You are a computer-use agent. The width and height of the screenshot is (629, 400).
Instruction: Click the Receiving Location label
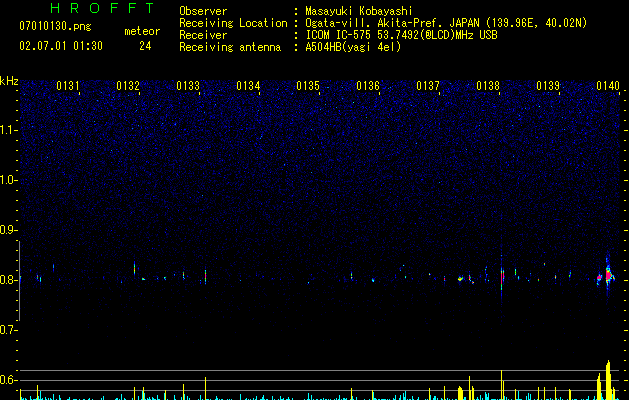point(233,23)
